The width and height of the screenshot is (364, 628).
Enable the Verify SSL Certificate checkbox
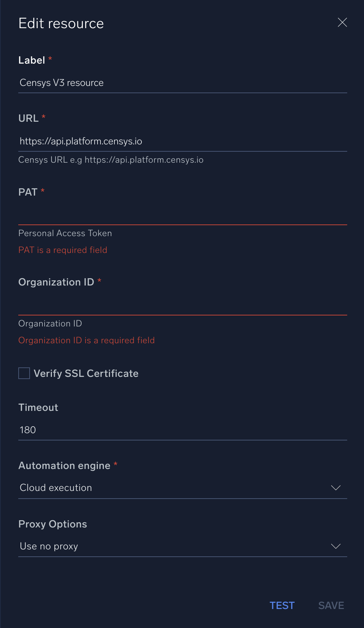tap(24, 373)
